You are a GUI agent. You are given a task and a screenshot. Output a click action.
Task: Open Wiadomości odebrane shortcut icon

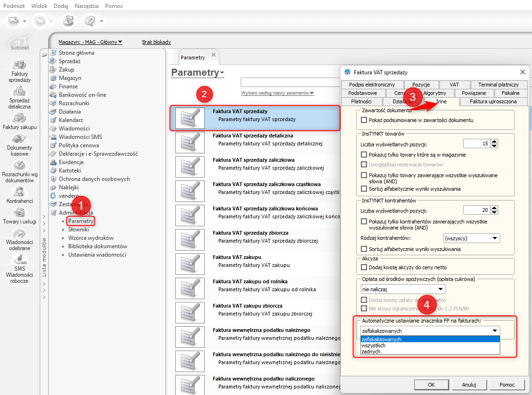click(x=20, y=233)
